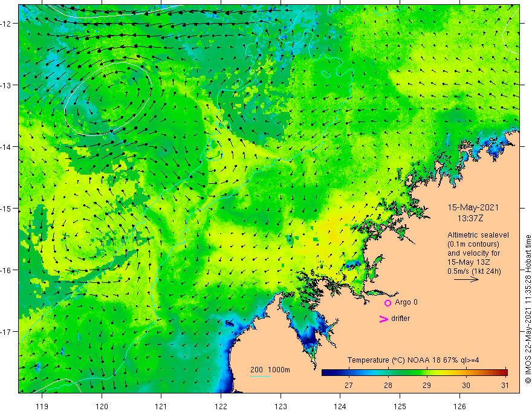
Task: Click the '28' color bar tick label
Action: tap(388, 385)
